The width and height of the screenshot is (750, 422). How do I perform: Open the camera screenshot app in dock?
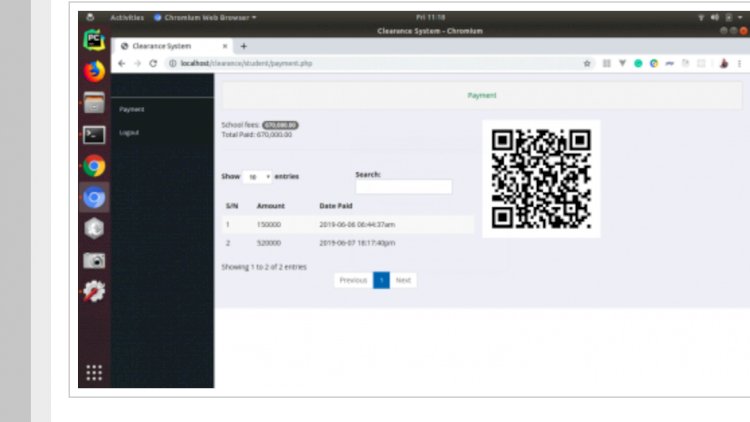coord(94,261)
